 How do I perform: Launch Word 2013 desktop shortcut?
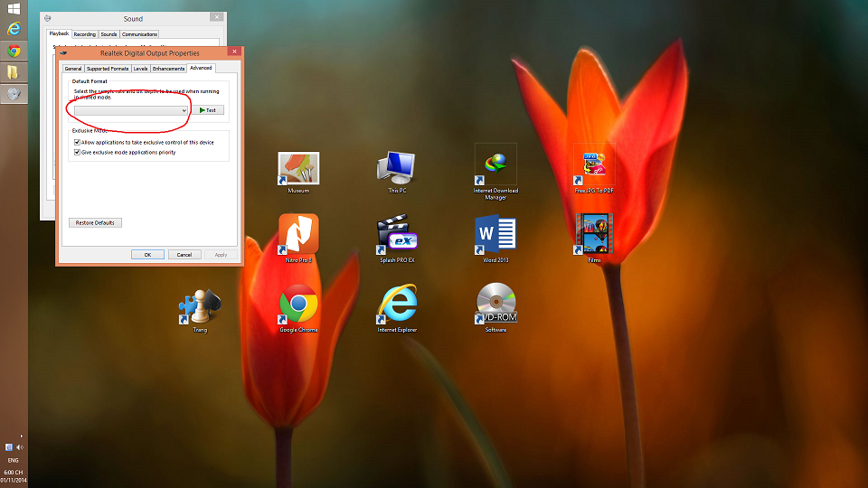click(495, 239)
